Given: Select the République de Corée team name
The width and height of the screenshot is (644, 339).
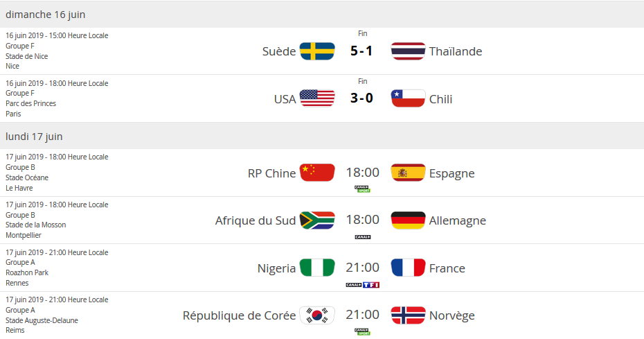Looking at the screenshot, I should click(x=239, y=315).
